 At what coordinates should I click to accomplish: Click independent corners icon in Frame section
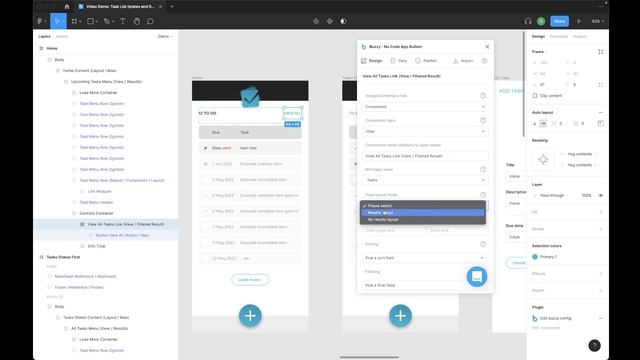click(600, 85)
